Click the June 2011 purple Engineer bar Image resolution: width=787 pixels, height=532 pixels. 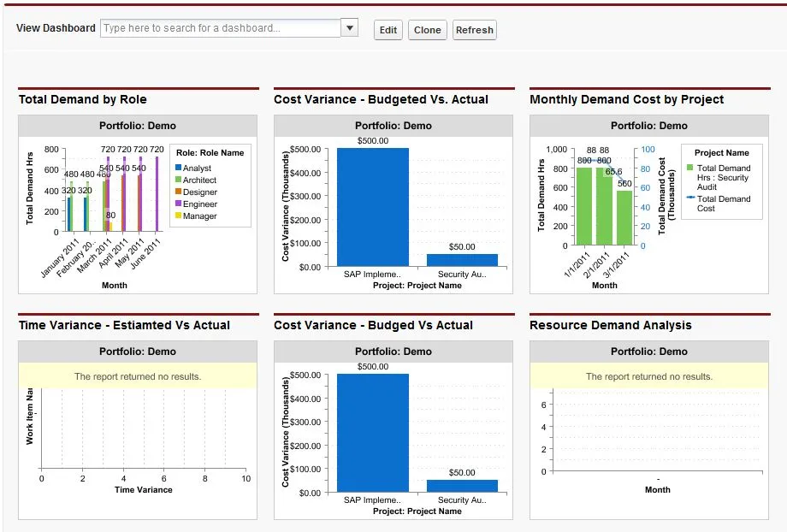coord(157,194)
